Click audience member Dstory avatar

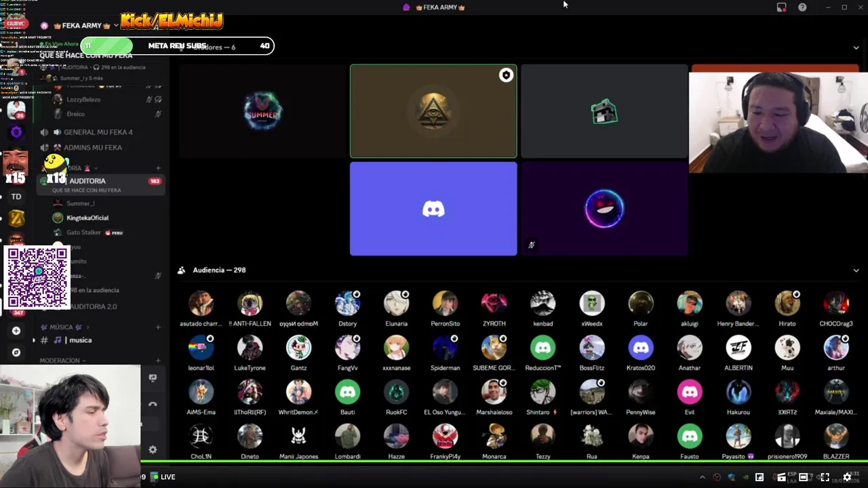(x=347, y=304)
